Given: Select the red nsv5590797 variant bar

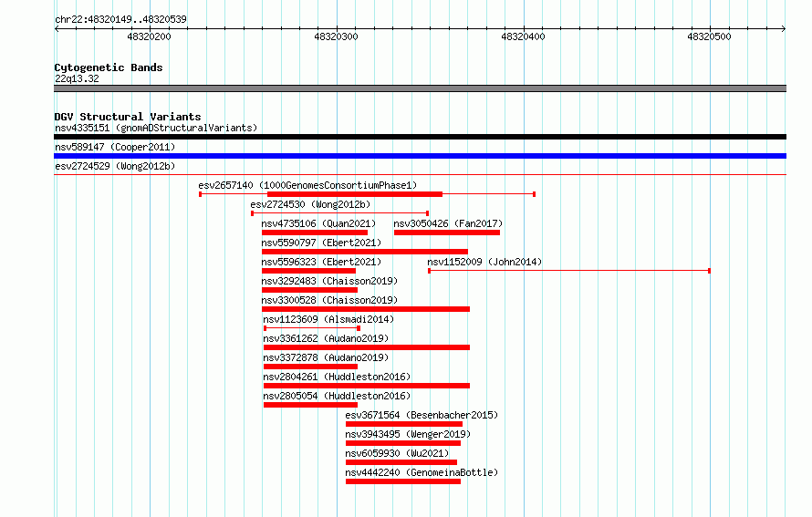Looking at the screenshot, I should (365, 252).
